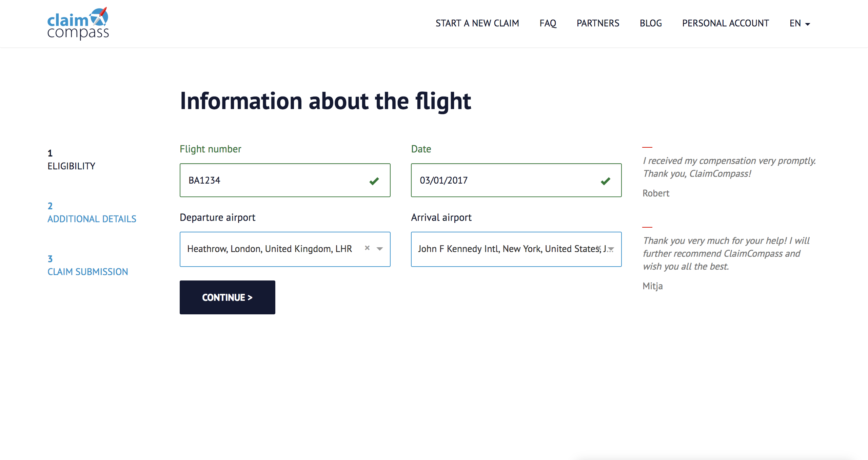Click the green checkmark in Flight number
The image size is (868, 460).
tap(374, 181)
